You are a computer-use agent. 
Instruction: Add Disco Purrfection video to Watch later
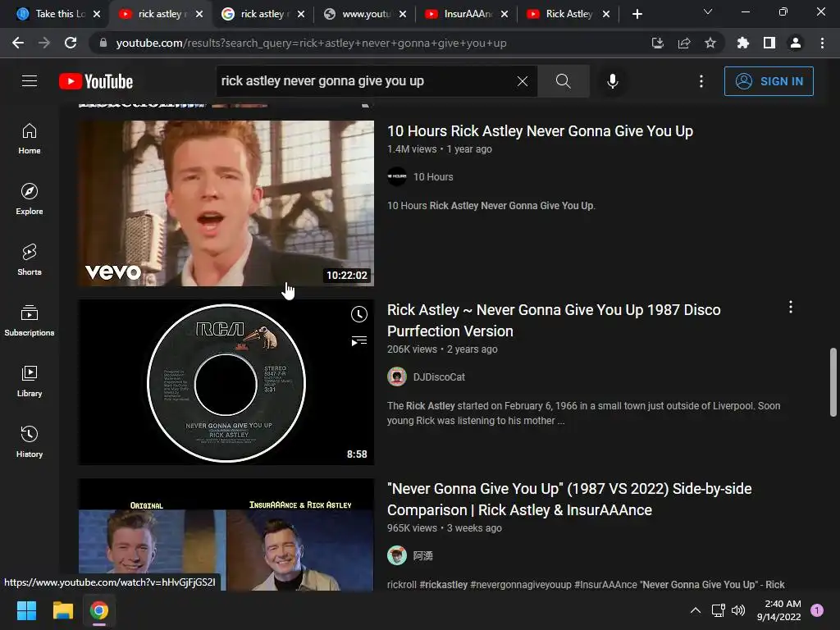click(x=359, y=314)
